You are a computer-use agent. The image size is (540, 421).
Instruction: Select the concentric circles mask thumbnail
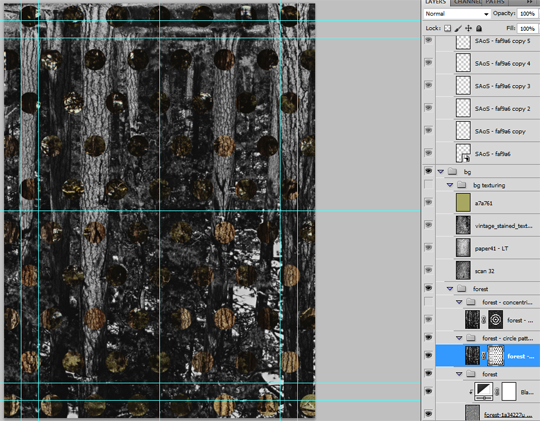tap(496, 320)
